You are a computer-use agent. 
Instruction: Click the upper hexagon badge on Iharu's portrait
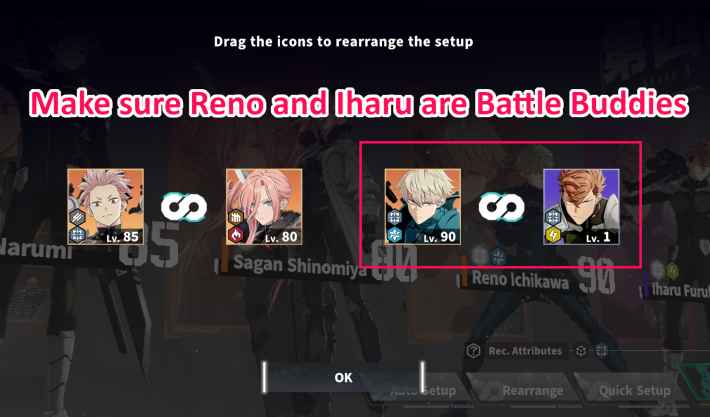coord(553,217)
